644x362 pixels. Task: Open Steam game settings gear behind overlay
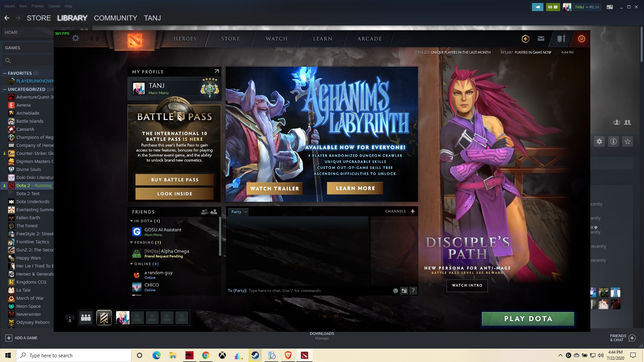[599, 141]
